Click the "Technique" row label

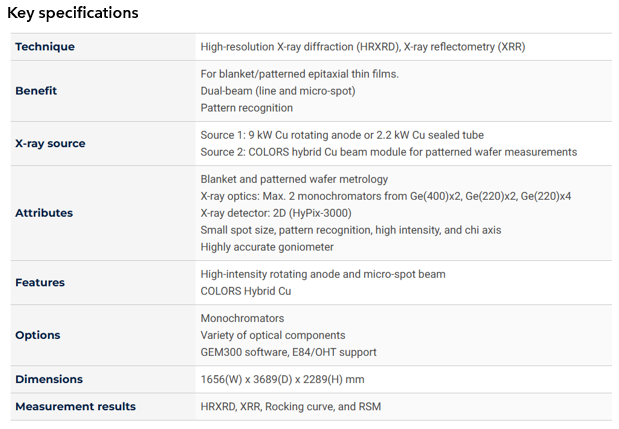click(x=45, y=47)
